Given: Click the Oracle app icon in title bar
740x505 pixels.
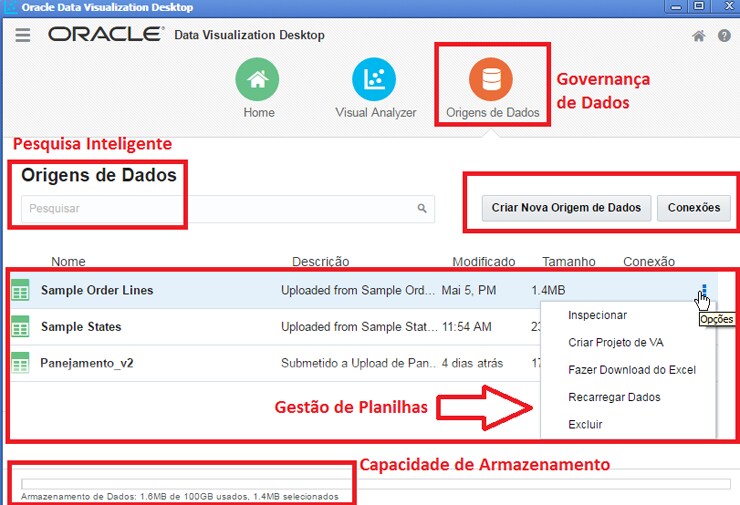Looking at the screenshot, I should pos(10,7).
